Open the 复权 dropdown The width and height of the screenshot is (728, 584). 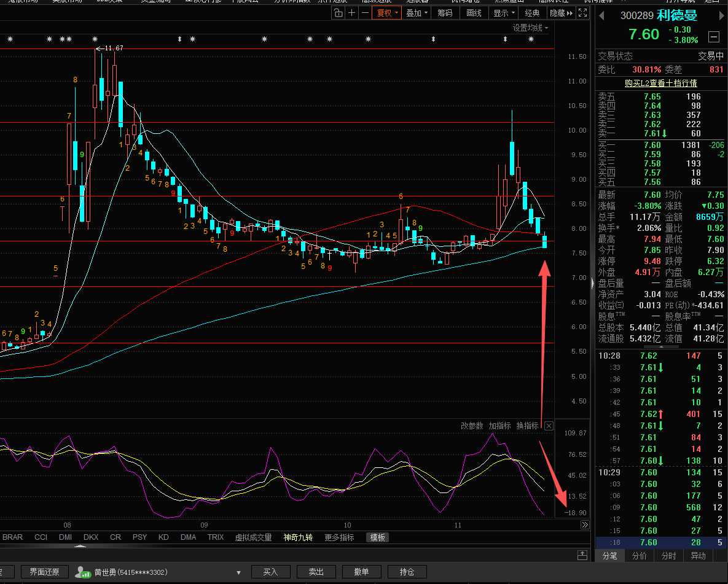click(387, 13)
